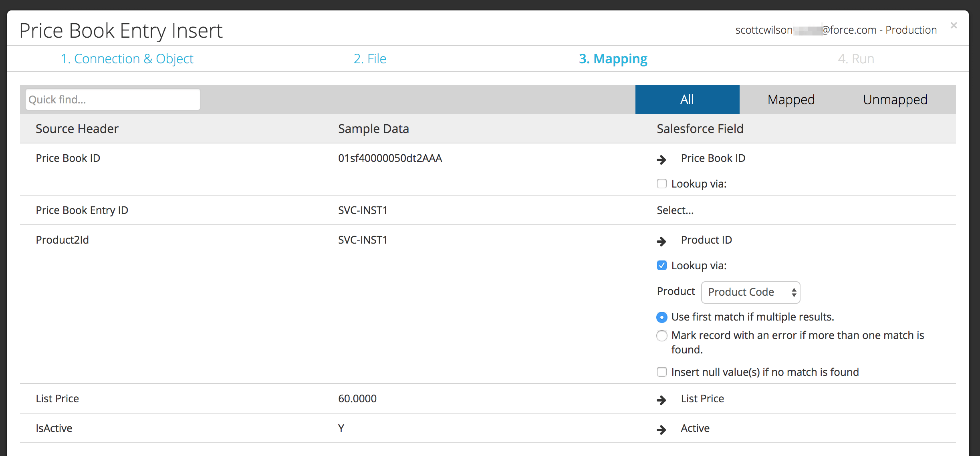Go to step 1 Connection & Object

pos(127,59)
